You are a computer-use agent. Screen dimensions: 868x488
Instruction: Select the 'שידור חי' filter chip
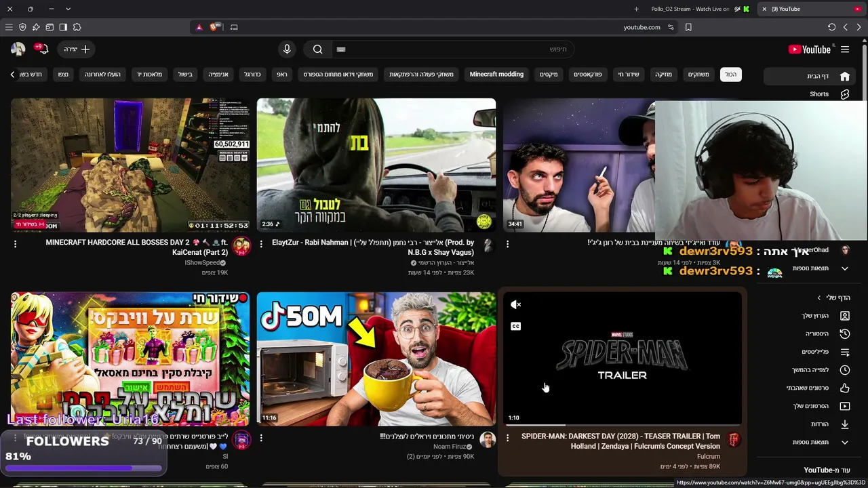[x=629, y=75]
